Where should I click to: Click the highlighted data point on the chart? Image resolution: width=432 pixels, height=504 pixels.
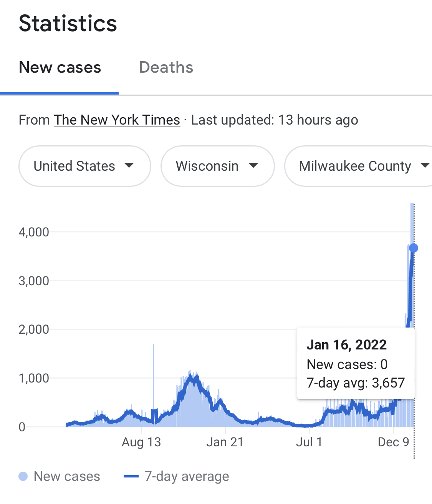coord(414,248)
